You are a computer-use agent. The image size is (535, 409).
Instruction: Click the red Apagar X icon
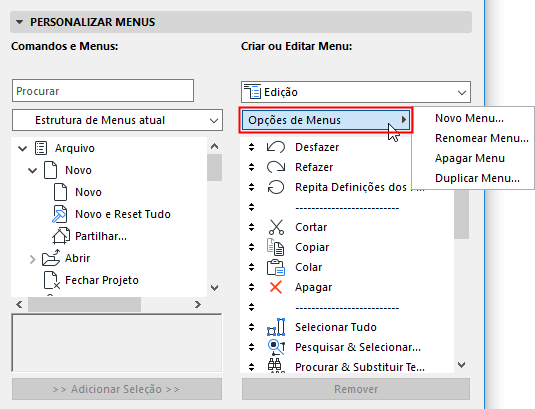276,287
